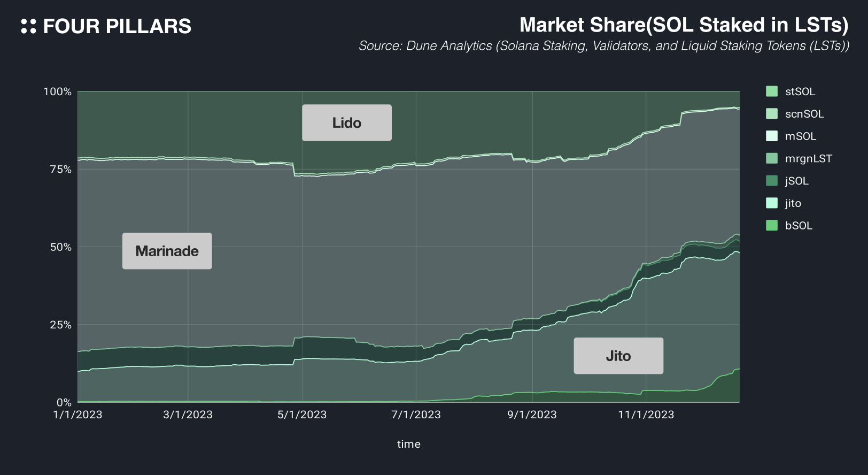Select the Lido annotation label
The height and width of the screenshot is (475, 868).
(x=346, y=123)
